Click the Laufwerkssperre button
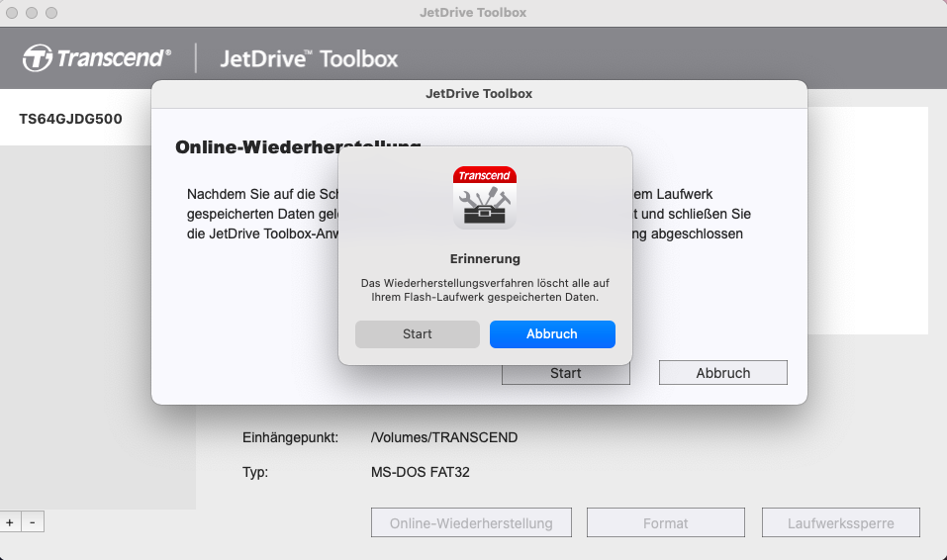The height and width of the screenshot is (560, 947). (x=841, y=523)
